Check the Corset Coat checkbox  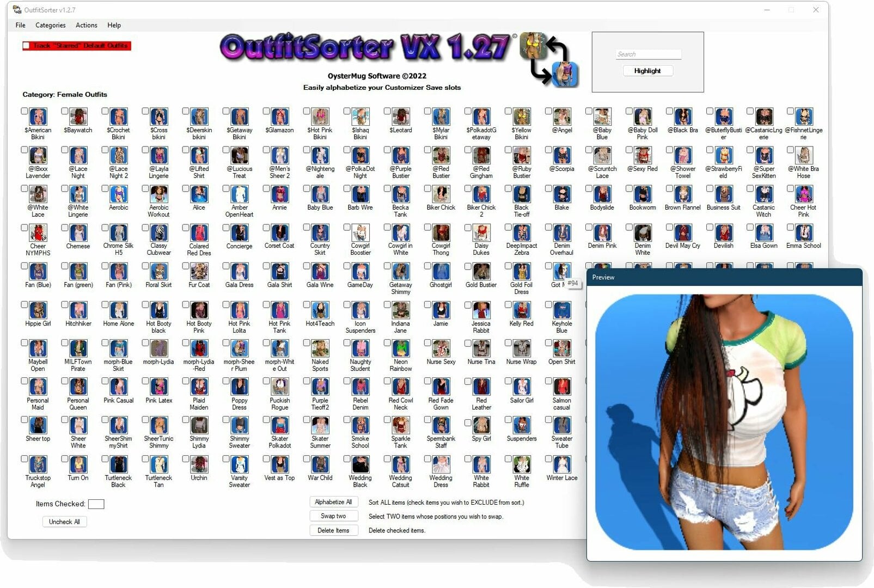pyautogui.click(x=266, y=228)
